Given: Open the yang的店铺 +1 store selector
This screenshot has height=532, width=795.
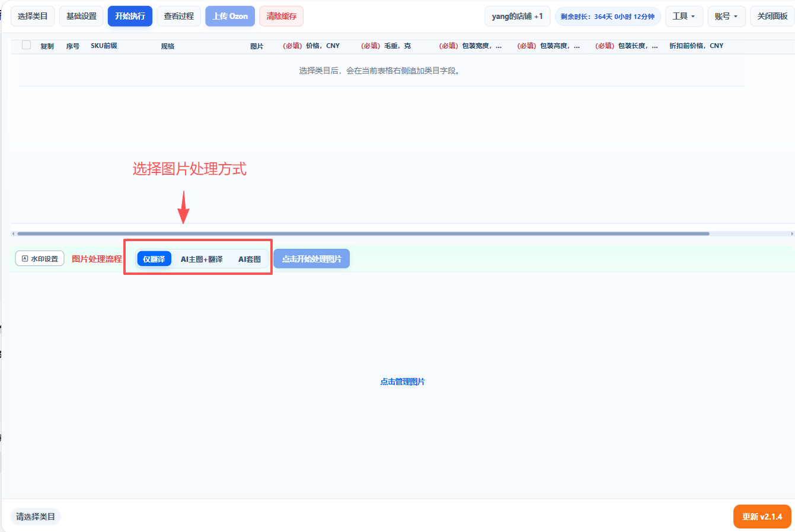Looking at the screenshot, I should (518, 16).
